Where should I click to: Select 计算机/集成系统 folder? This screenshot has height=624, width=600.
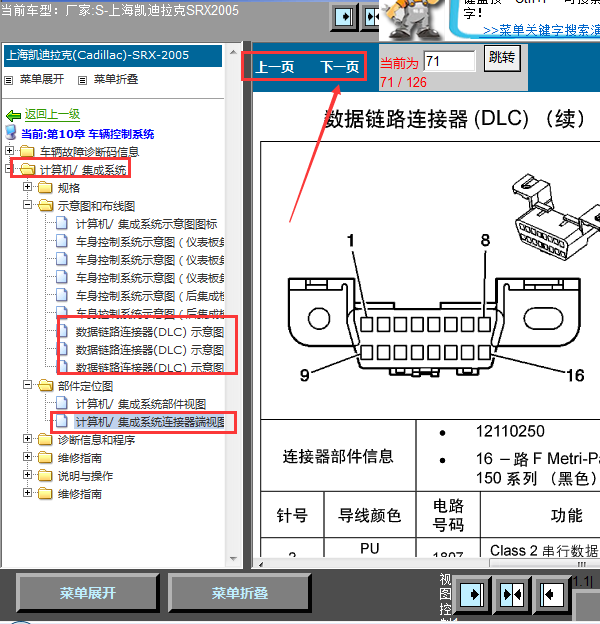click(x=83, y=170)
